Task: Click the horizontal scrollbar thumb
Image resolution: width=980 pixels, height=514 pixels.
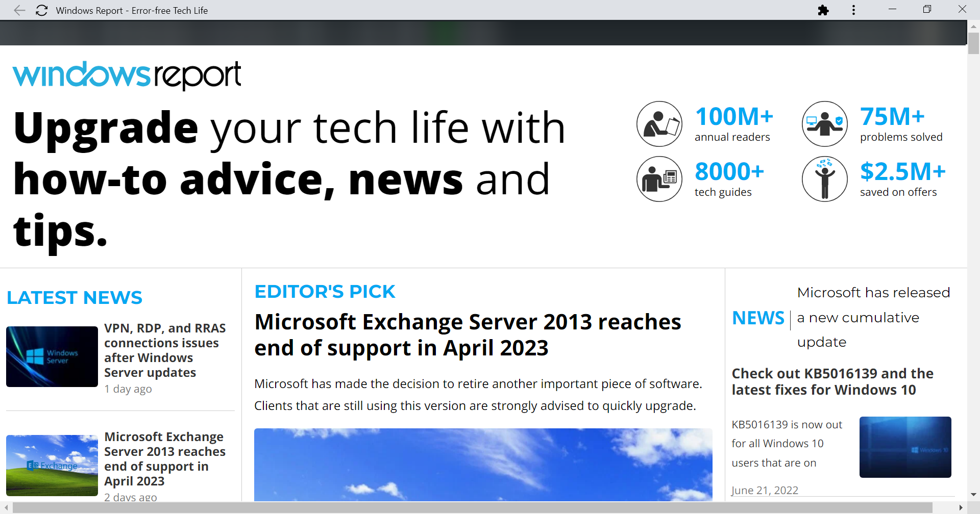Action: (473, 508)
